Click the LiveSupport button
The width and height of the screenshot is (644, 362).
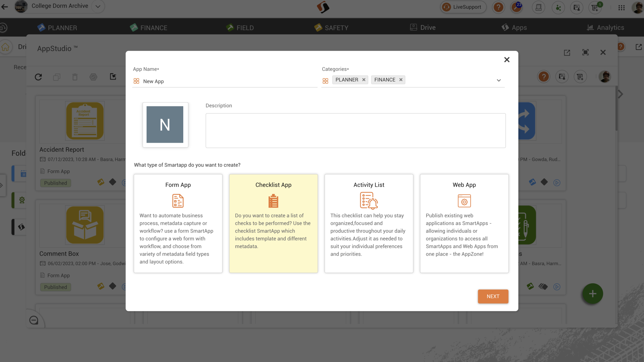click(x=463, y=7)
